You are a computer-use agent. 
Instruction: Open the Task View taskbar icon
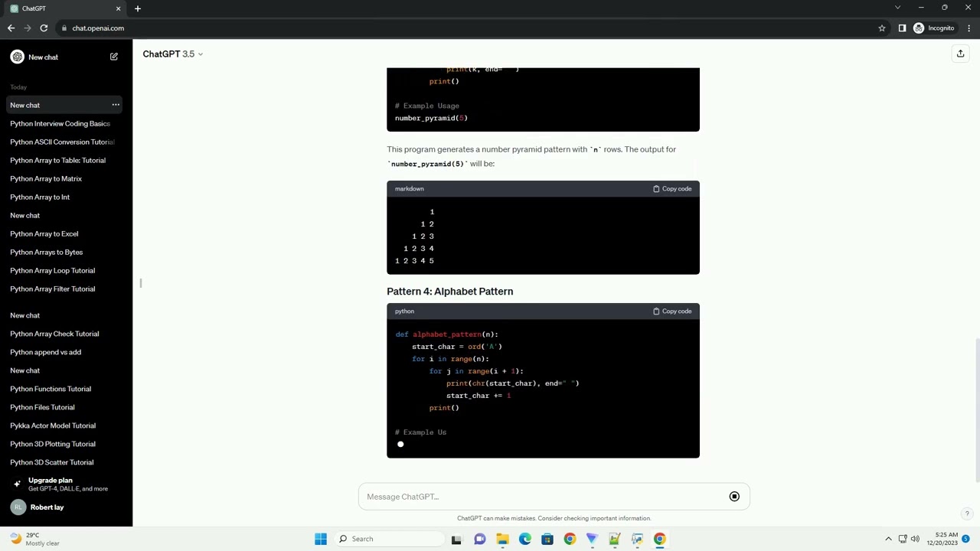pyautogui.click(x=456, y=539)
